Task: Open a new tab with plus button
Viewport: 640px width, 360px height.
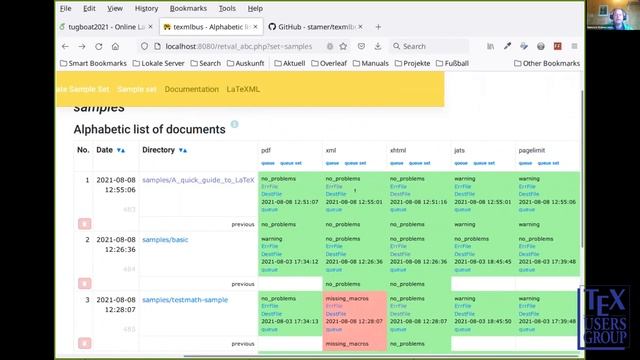Action: pyautogui.click(x=378, y=27)
